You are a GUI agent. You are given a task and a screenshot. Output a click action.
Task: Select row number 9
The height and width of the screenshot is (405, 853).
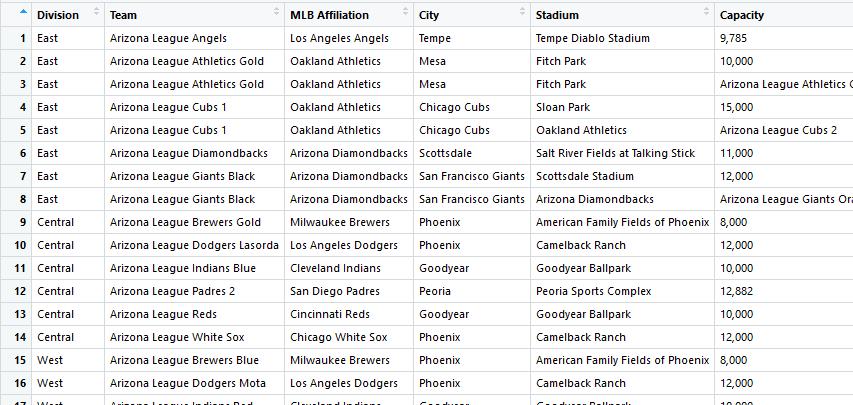(22, 222)
